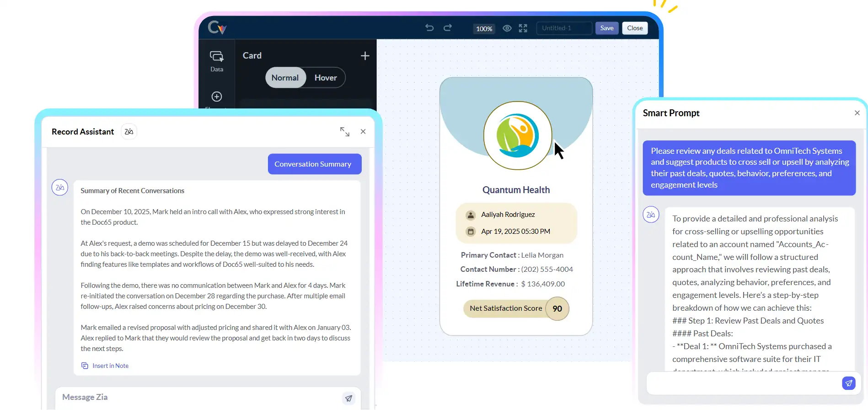Viewport: 868px width, 410px height.
Task: Close the canvas editor
Action: 635,28
